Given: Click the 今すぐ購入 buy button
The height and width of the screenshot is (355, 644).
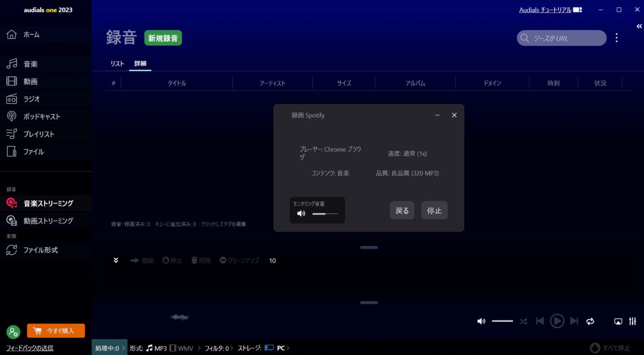Looking at the screenshot, I should pyautogui.click(x=56, y=331).
